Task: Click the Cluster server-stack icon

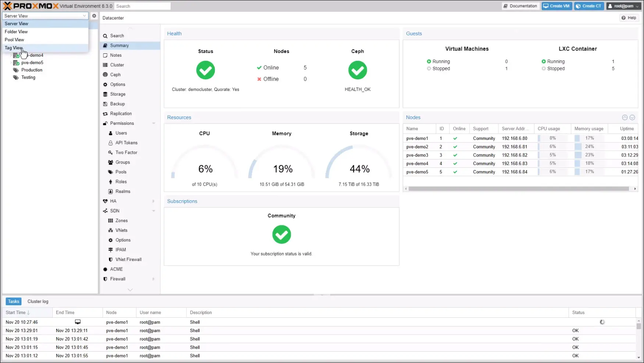Action: 105,65
